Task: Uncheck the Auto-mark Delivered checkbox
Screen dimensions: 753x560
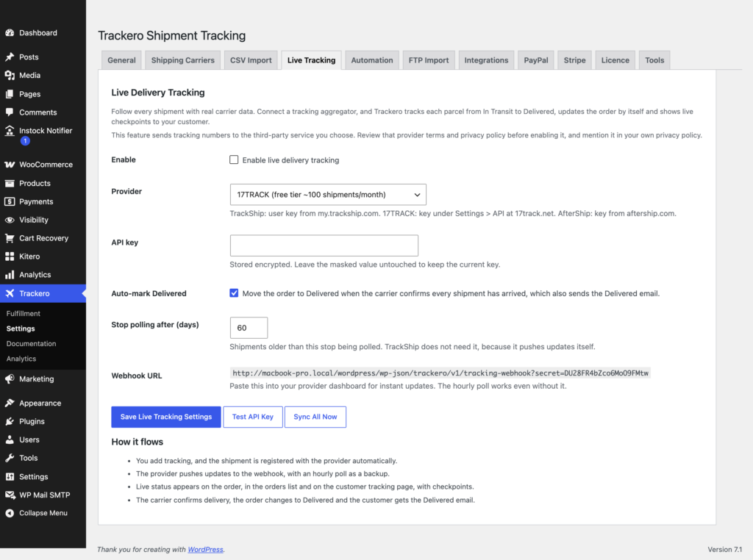Action: (234, 293)
